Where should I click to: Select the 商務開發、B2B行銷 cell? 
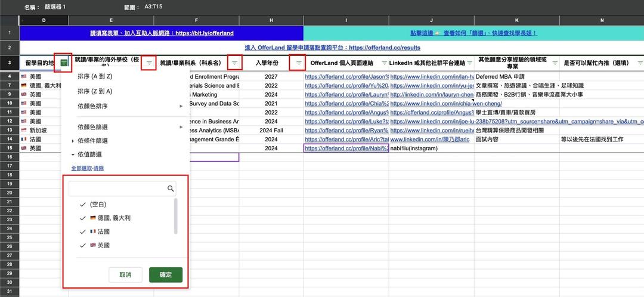tap(516, 94)
